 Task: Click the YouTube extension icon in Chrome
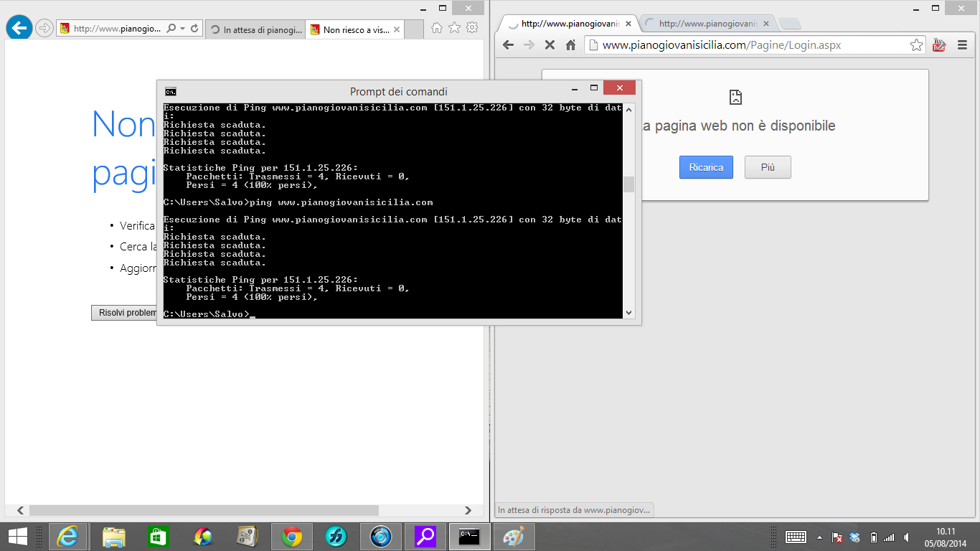click(x=939, y=45)
